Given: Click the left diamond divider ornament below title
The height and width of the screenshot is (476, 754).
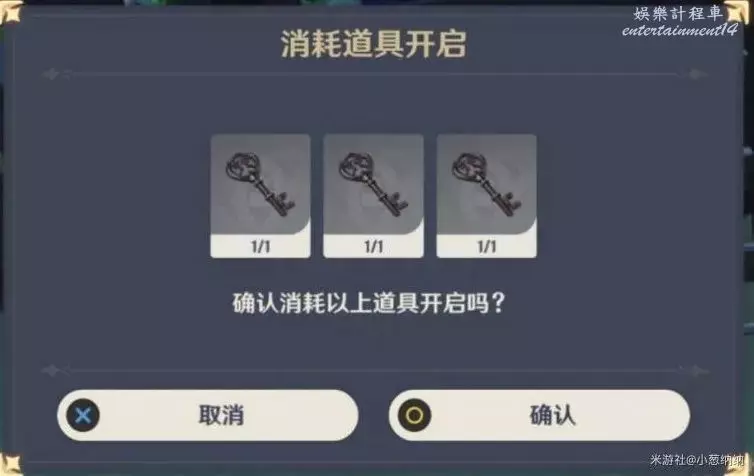Looking at the screenshot, I should [x=51, y=75].
